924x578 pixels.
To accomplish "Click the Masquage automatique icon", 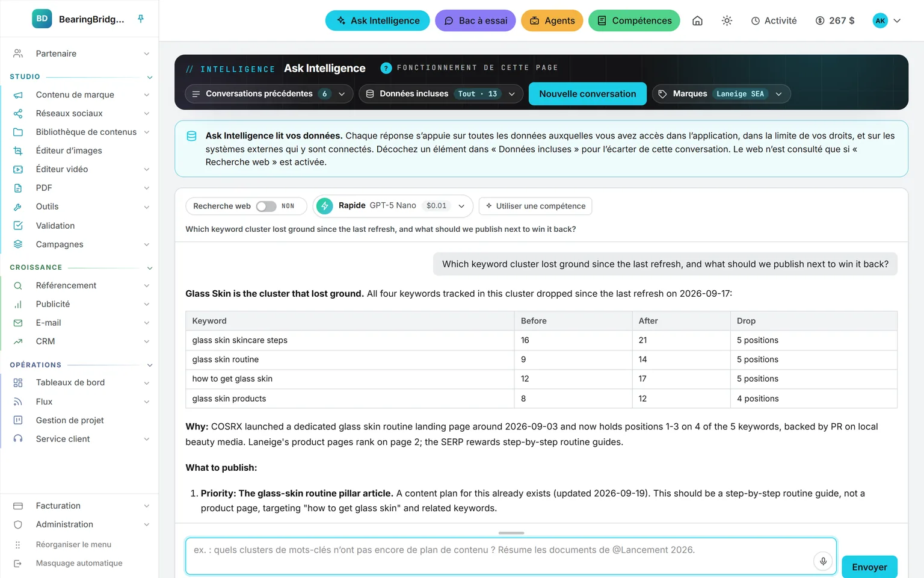I will tap(18, 564).
